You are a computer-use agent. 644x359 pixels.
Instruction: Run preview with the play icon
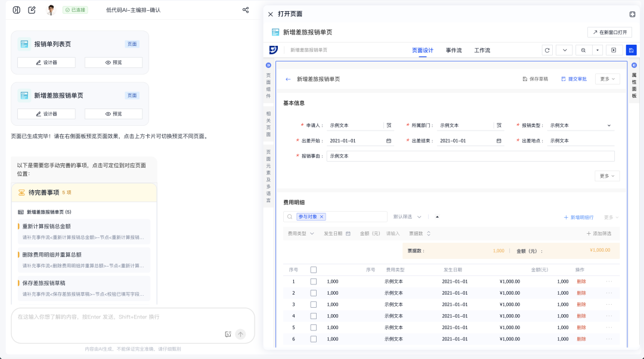coord(614,50)
